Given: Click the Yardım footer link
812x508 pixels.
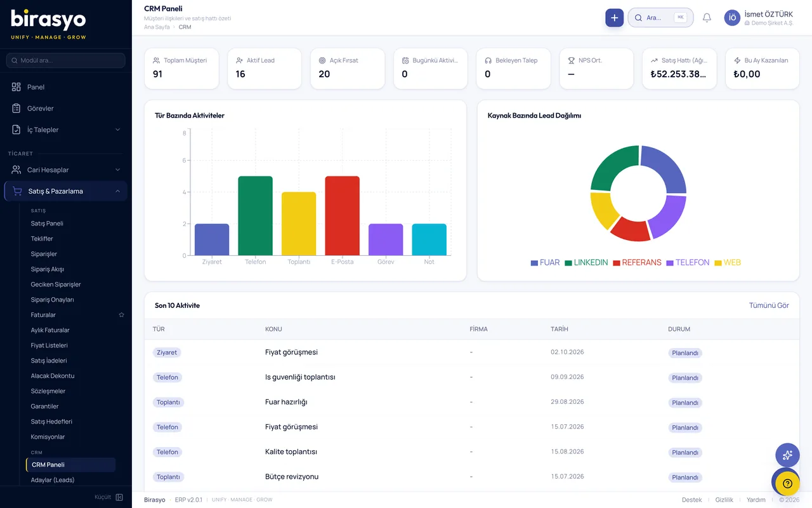Looking at the screenshot, I should (756, 500).
